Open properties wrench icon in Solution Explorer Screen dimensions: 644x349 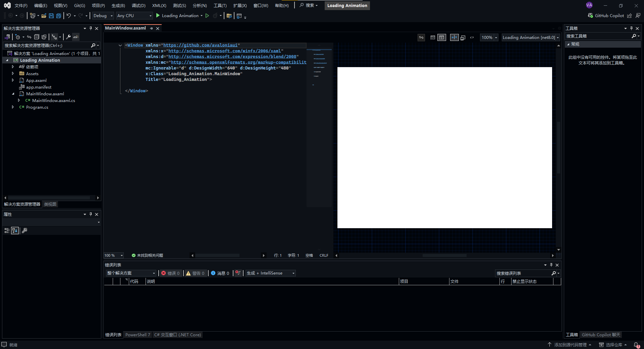pos(68,37)
